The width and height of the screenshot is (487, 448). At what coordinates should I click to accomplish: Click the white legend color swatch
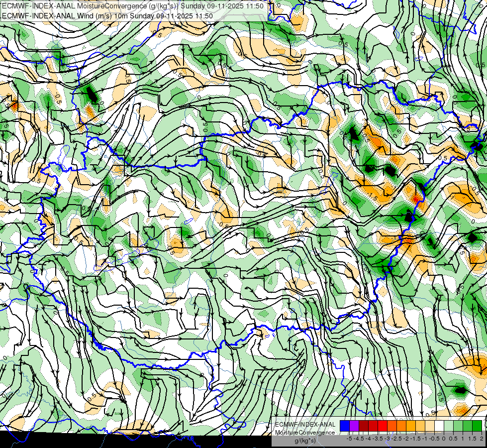pos(439,426)
